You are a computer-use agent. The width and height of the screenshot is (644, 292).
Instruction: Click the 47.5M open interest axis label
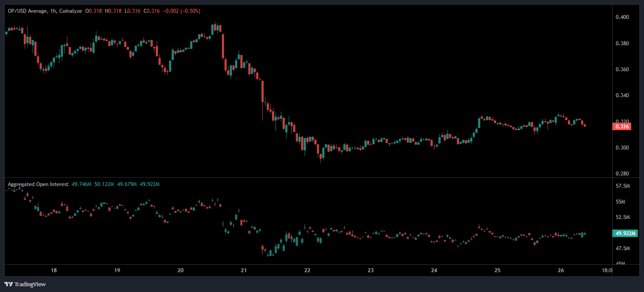[x=623, y=249]
